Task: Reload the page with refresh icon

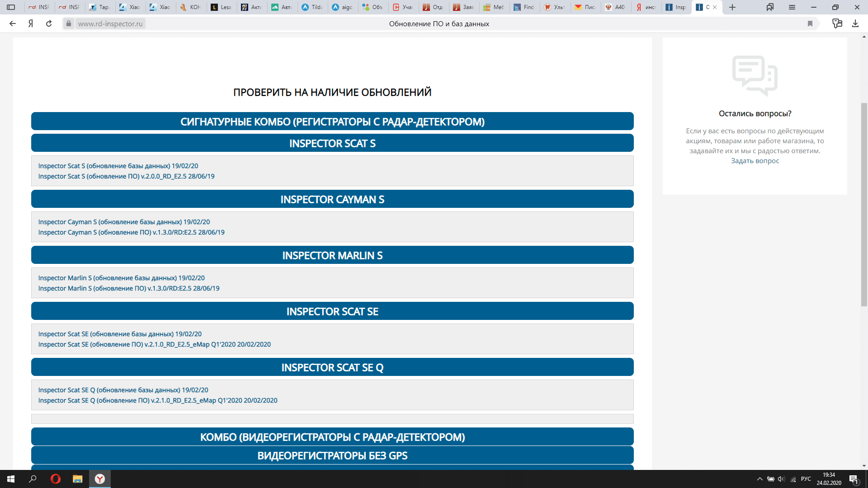Action: click(49, 23)
